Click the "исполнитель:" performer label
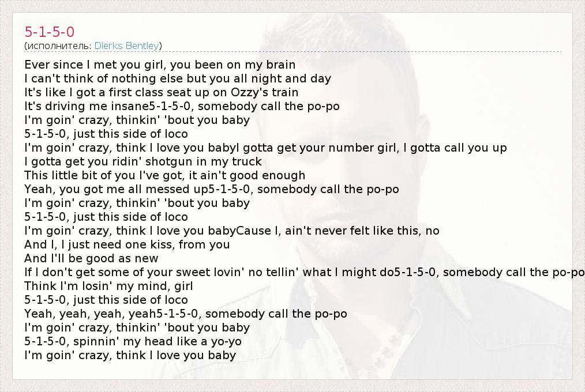The height and width of the screenshot is (392, 585). (x=58, y=46)
